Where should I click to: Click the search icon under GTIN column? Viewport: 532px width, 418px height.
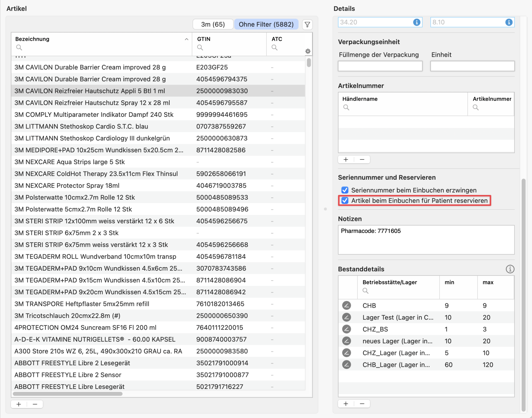(200, 48)
